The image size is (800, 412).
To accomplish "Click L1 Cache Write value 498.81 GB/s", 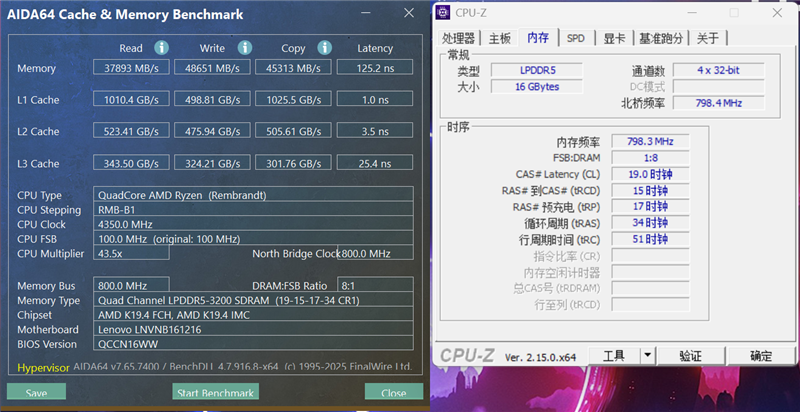I will pyautogui.click(x=212, y=99).
